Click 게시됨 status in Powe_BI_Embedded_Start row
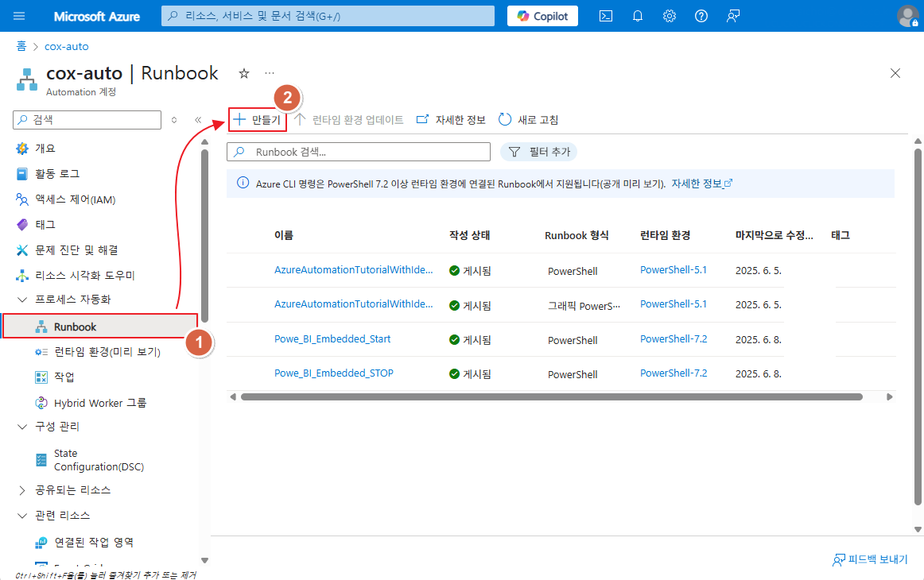924x580 pixels. (470, 340)
